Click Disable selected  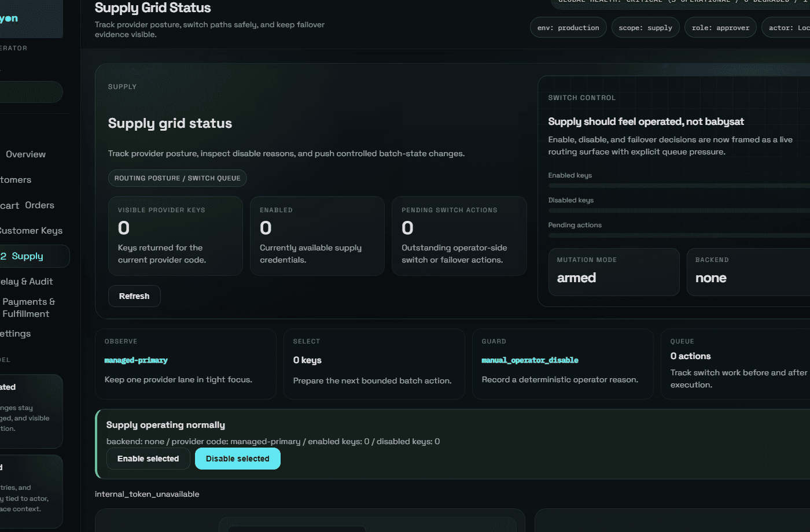coord(237,459)
